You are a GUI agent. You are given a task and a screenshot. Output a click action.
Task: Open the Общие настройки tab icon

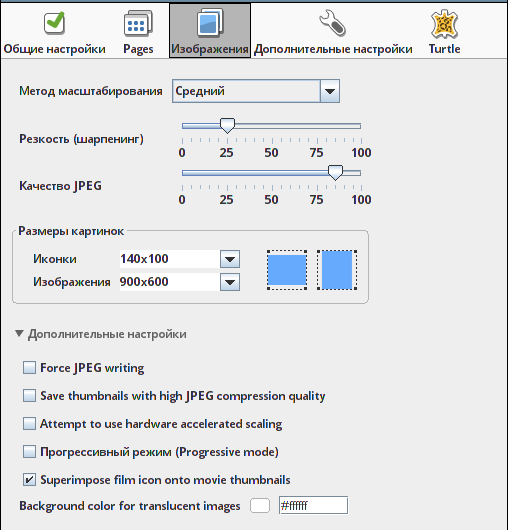54,23
